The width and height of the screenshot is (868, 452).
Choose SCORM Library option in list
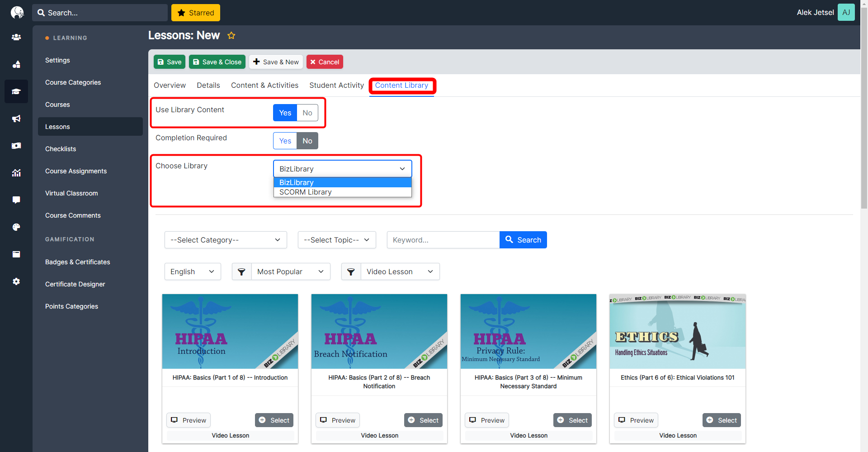click(x=342, y=192)
